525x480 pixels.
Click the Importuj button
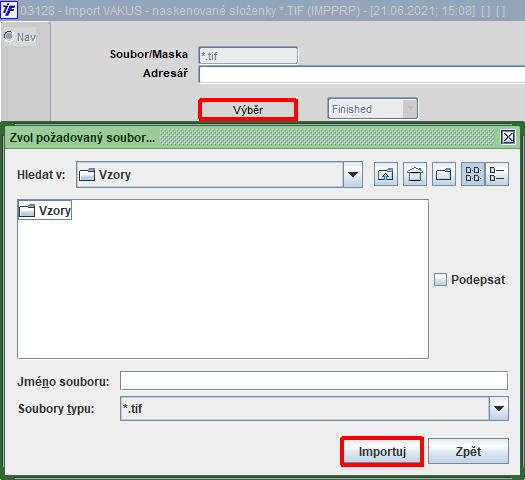(382, 452)
